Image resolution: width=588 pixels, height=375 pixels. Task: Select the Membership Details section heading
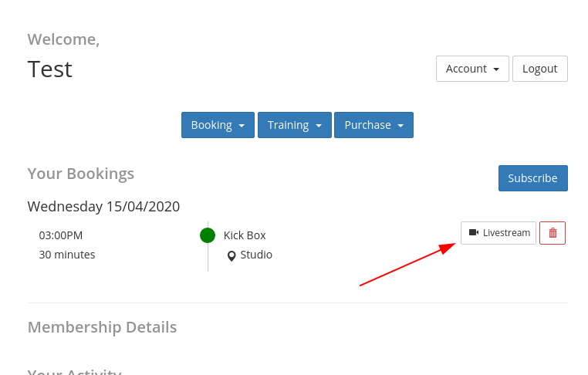(x=102, y=327)
